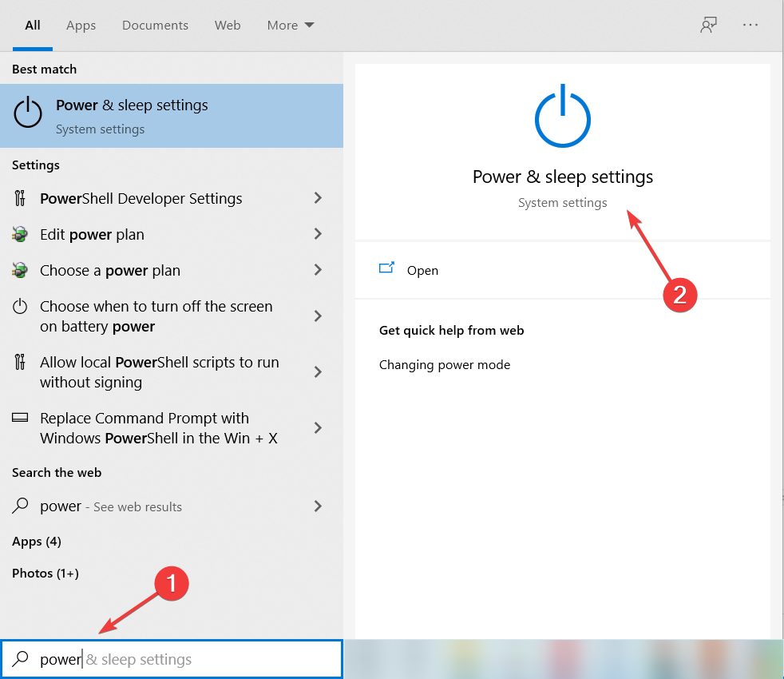Select 'Allow local PowerShell scripts to run' text

(160, 371)
